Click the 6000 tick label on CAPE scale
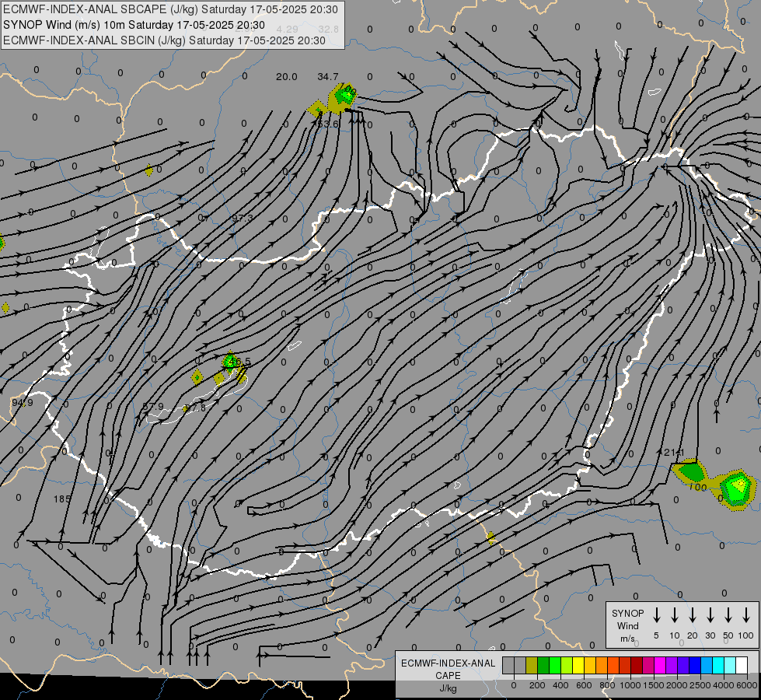 click(x=747, y=685)
